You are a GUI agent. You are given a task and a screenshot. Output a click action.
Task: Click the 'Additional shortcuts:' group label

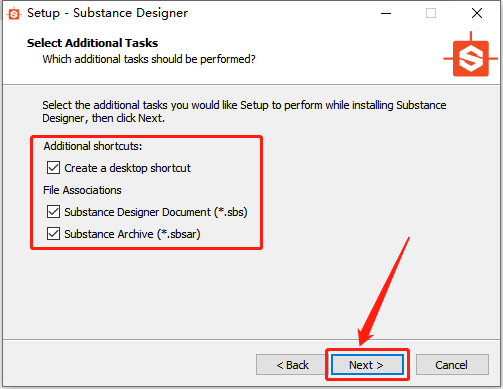[93, 146]
